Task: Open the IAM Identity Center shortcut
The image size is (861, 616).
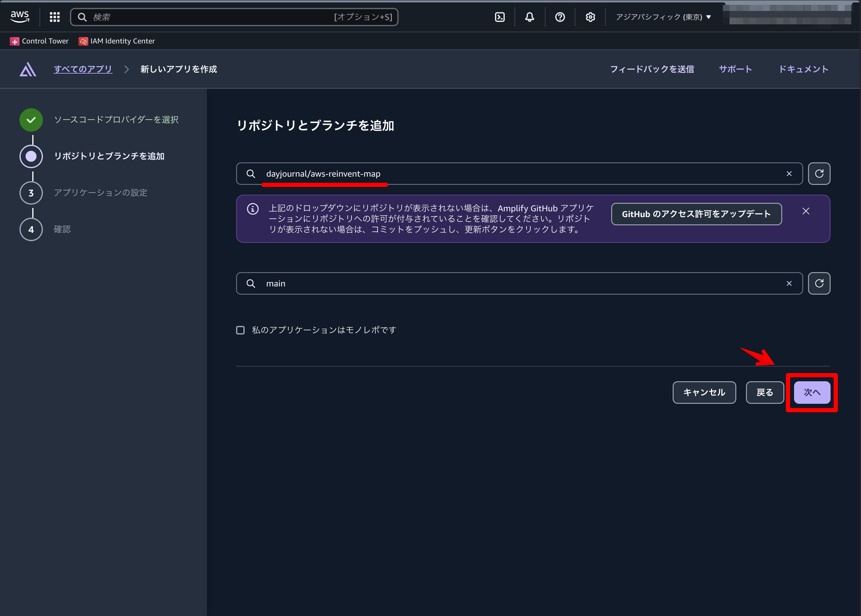Action: [117, 41]
